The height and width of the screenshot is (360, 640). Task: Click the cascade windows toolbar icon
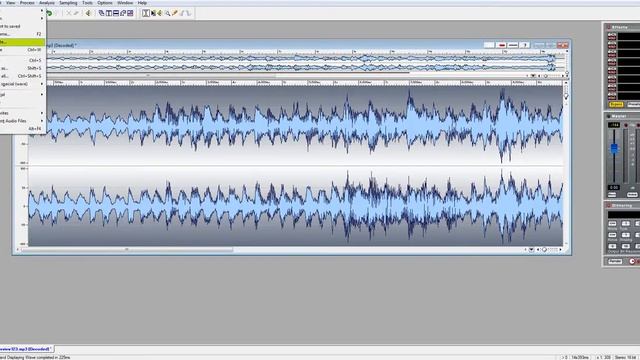coord(102,13)
